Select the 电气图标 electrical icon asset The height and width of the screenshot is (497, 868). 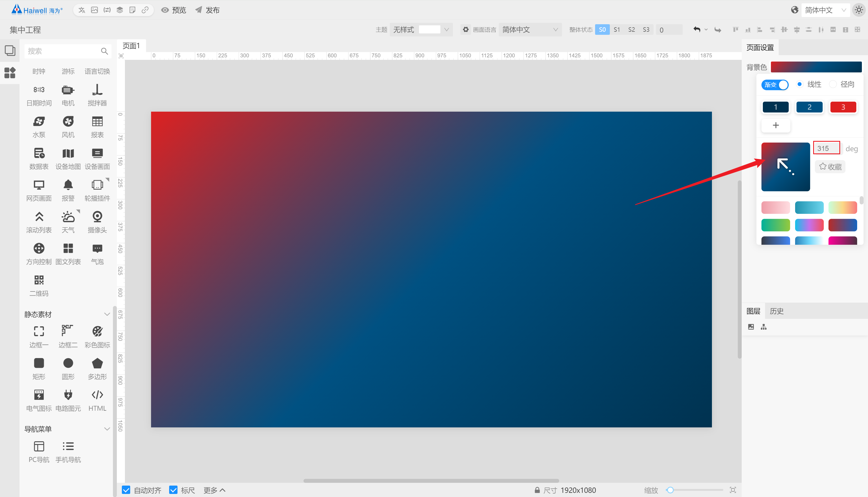point(39,401)
